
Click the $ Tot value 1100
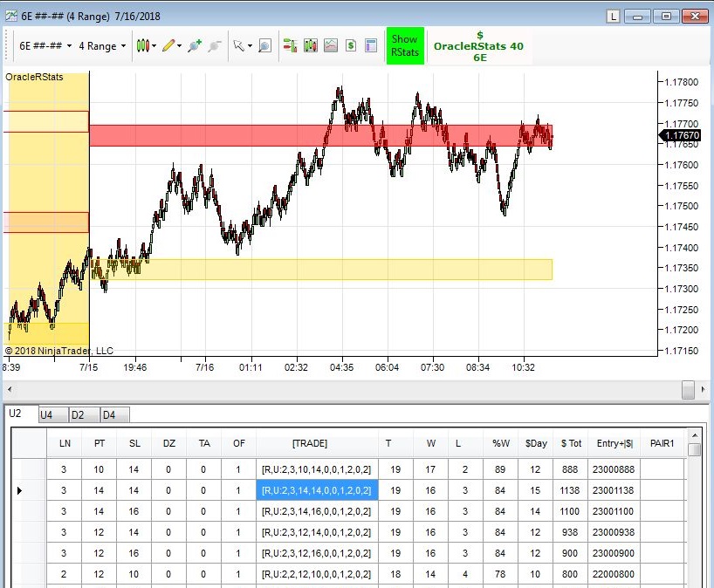tap(570, 511)
